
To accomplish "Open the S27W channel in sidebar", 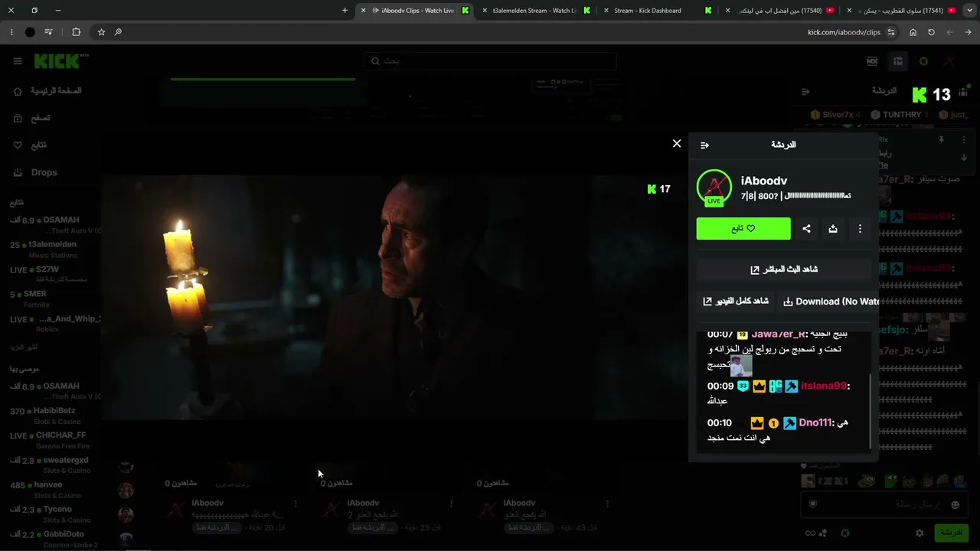I will (51, 274).
